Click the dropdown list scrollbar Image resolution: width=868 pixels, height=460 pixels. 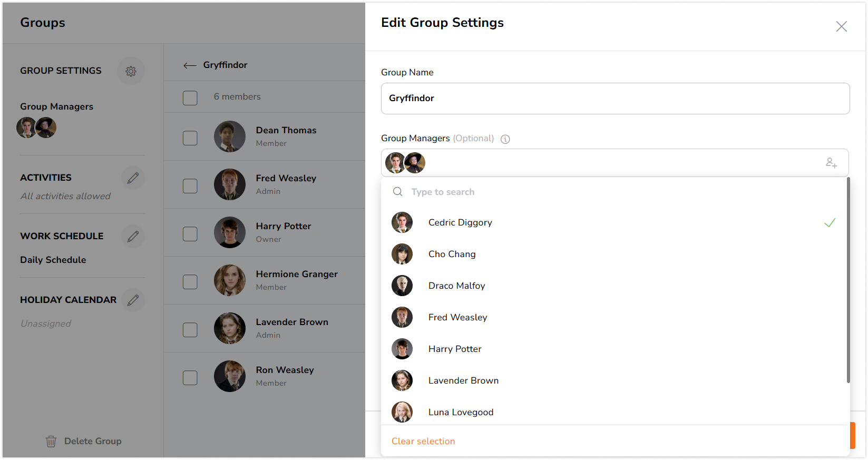click(x=849, y=280)
